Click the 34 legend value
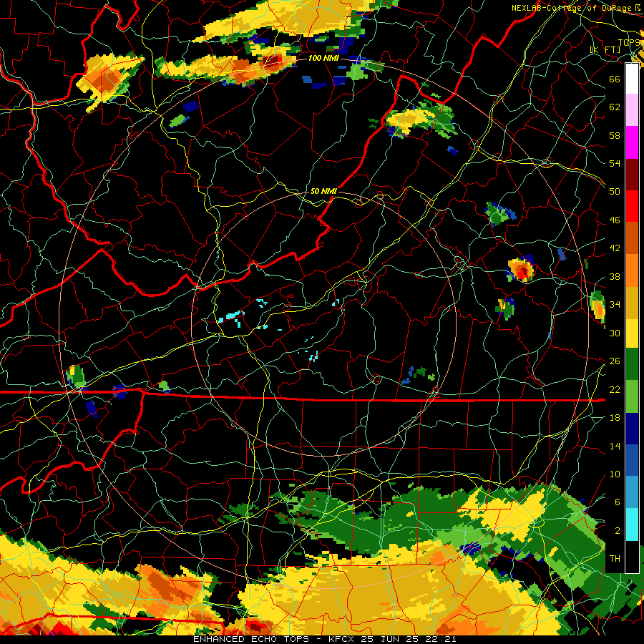The height and width of the screenshot is (644, 644). point(615,304)
